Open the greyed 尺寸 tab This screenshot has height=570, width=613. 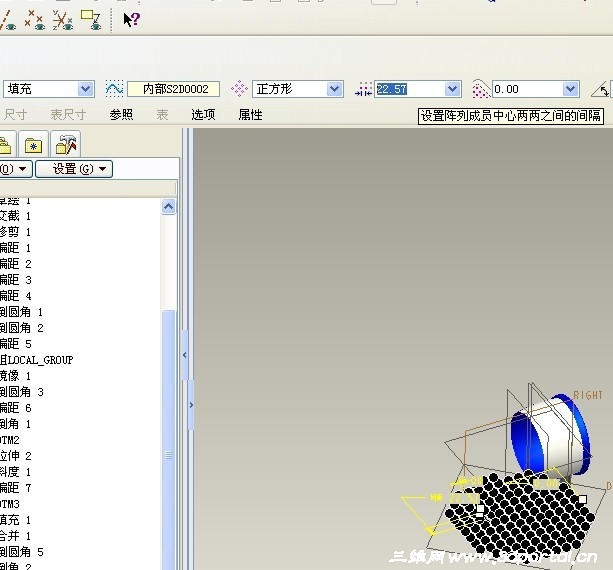[x=15, y=115]
